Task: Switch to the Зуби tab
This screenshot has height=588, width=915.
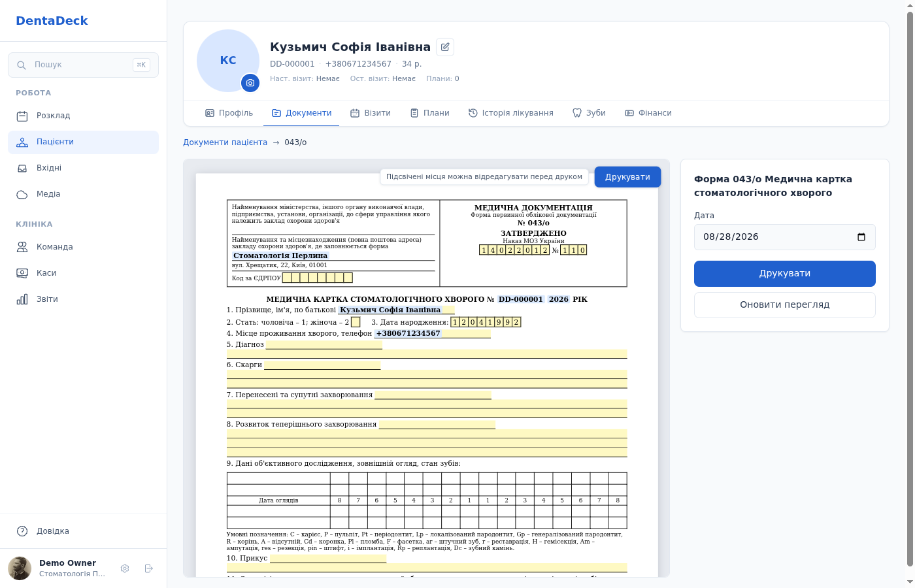Action: click(589, 113)
